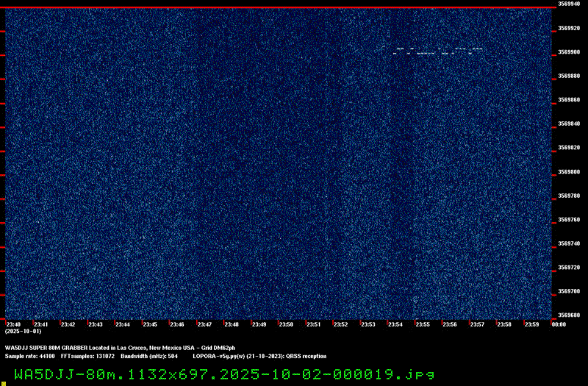Click the Sample rate: 44100 text
This screenshot has width=588, height=386.
coord(29,356)
